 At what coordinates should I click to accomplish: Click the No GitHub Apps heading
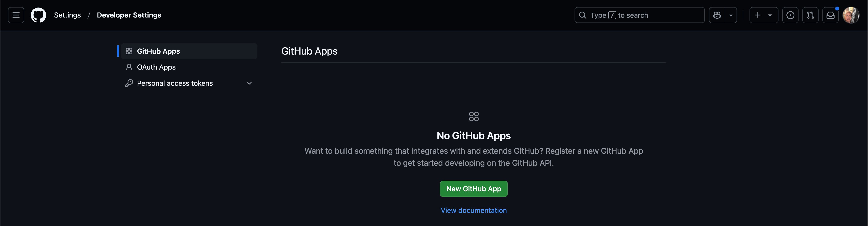click(474, 136)
